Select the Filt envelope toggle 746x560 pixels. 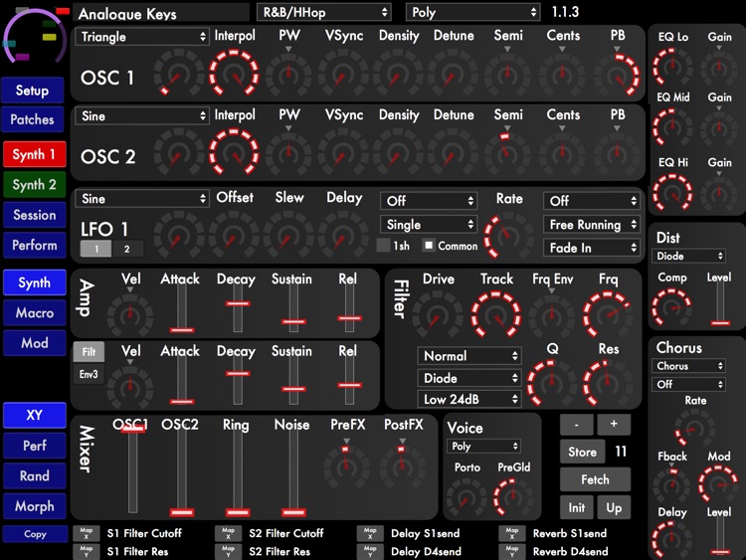89,352
